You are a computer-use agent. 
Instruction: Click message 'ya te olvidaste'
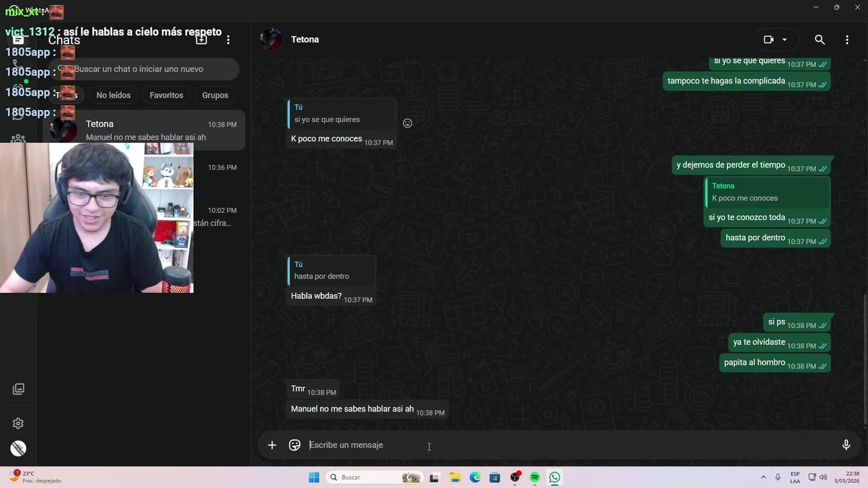(x=780, y=342)
